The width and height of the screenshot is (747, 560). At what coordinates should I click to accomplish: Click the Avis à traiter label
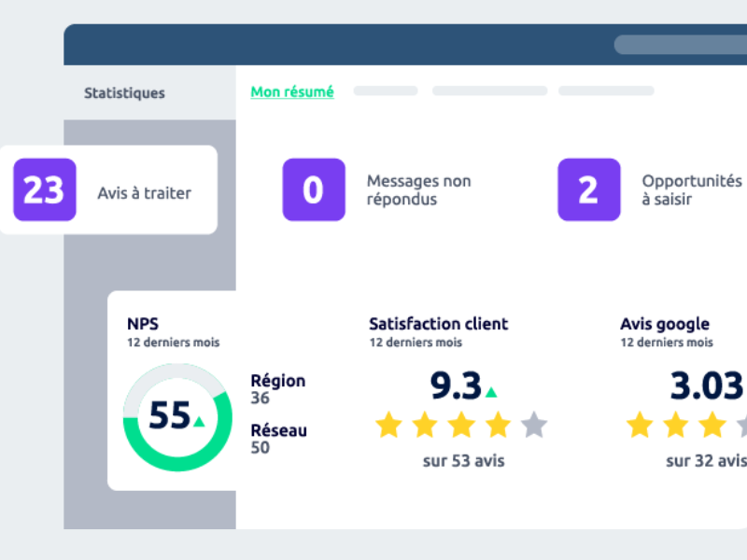click(x=144, y=191)
